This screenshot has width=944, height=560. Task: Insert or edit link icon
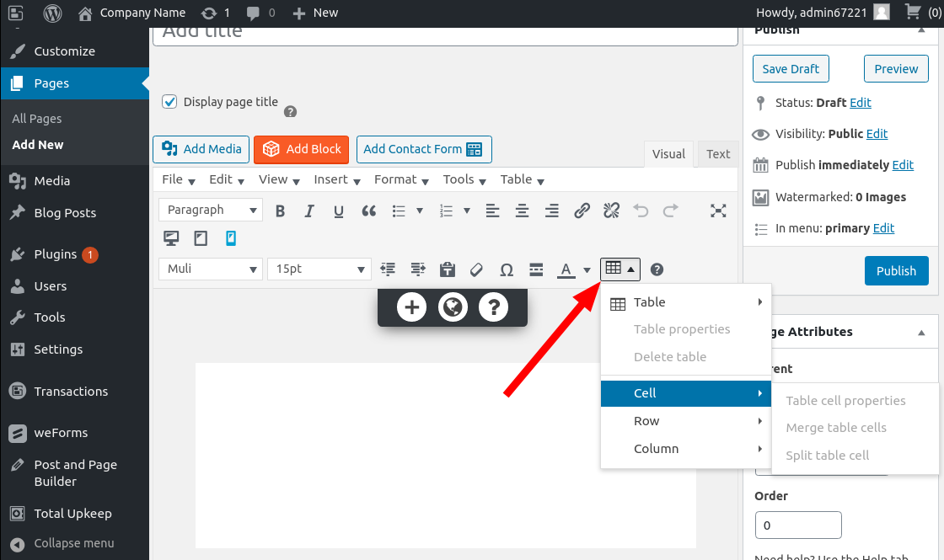[x=582, y=211]
